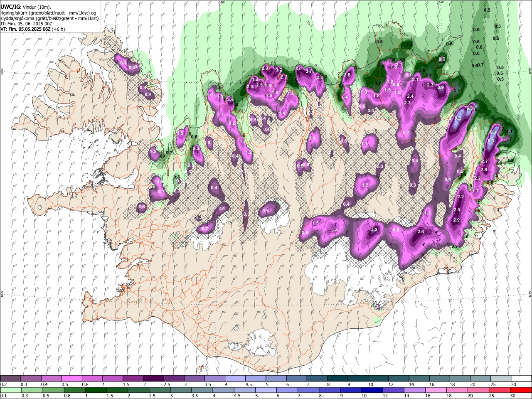Select the 'IT: Fim. 05. 06. 2025 00Z' line
Viewport: 532px width, 399px height.
(26, 24)
